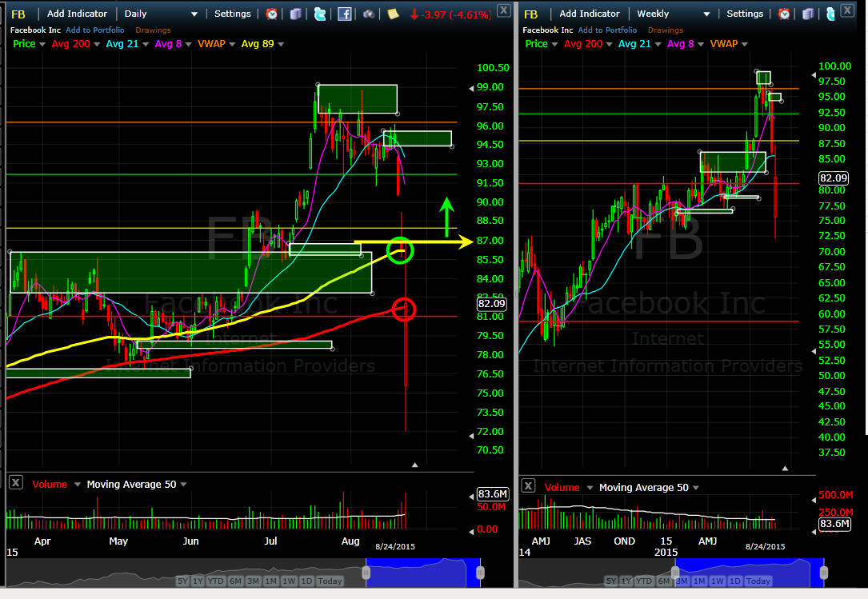Open the alert clock in the Weekly chart

(x=784, y=14)
